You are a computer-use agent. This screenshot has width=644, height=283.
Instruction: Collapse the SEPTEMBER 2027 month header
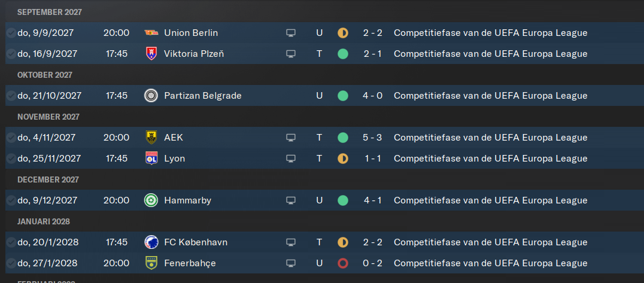click(49, 12)
